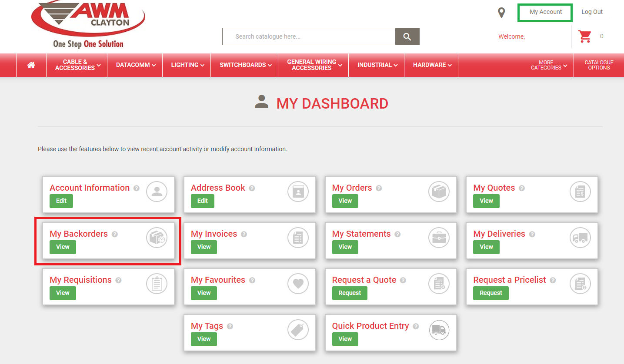Click the magnifier search button
This screenshot has width=624, height=364.
coord(407,36)
